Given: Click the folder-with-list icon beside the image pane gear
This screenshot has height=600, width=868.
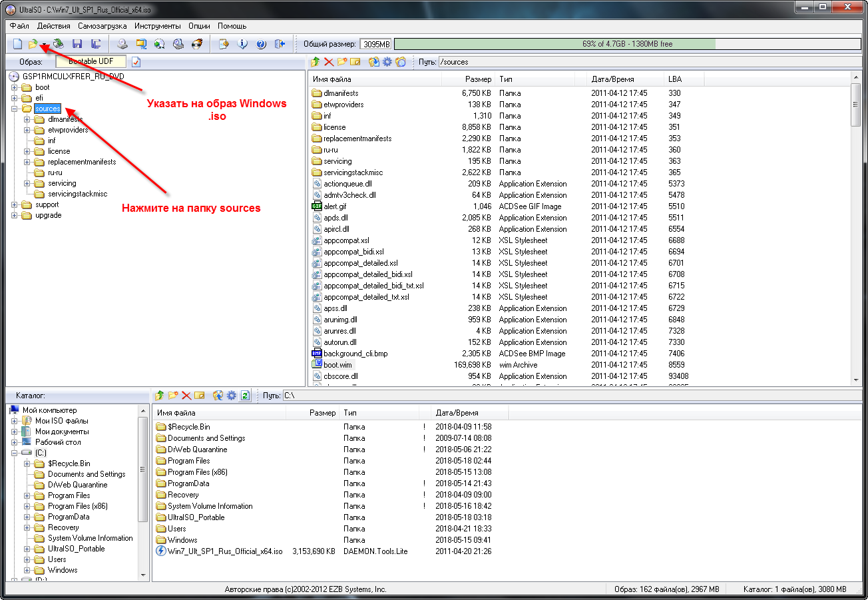Looking at the screenshot, I should pyautogui.click(x=401, y=62).
